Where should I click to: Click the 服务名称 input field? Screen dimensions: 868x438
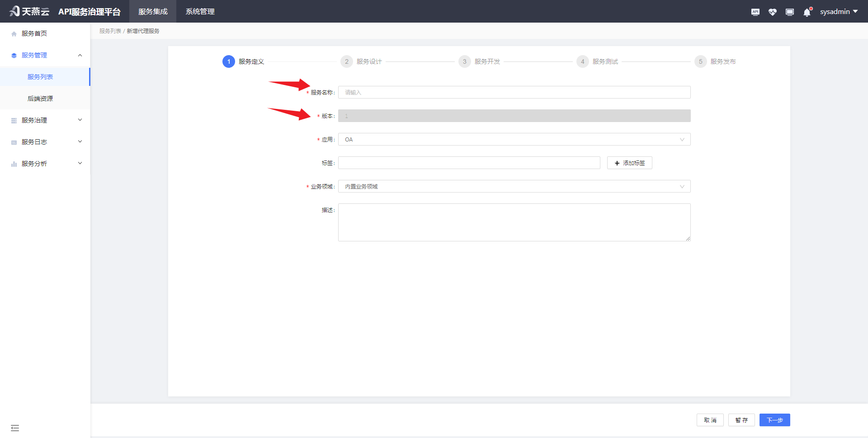[x=514, y=92]
